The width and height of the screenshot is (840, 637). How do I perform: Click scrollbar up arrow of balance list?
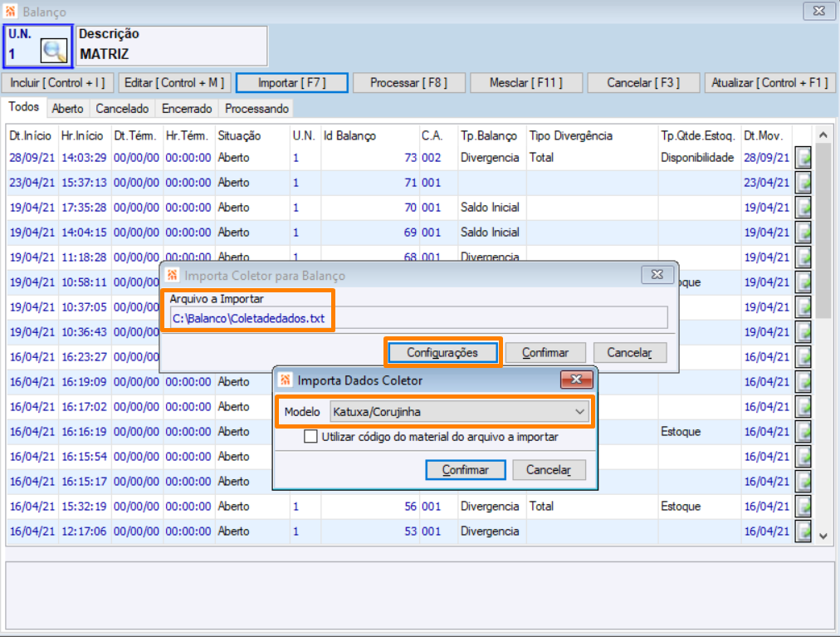[x=823, y=135]
